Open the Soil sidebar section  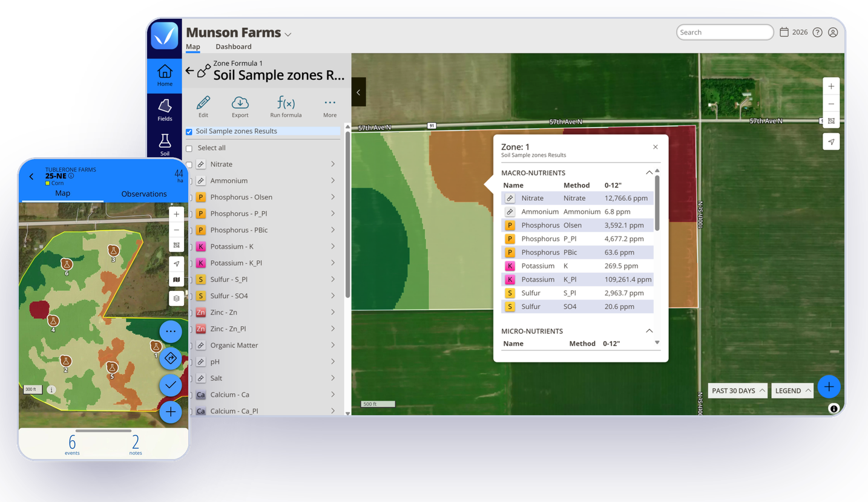click(x=165, y=145)
